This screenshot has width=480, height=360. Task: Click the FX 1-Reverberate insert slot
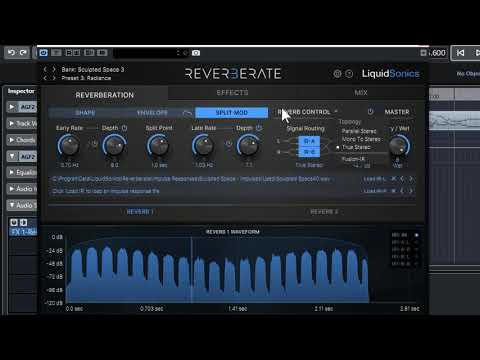click(x=24, y=232)
